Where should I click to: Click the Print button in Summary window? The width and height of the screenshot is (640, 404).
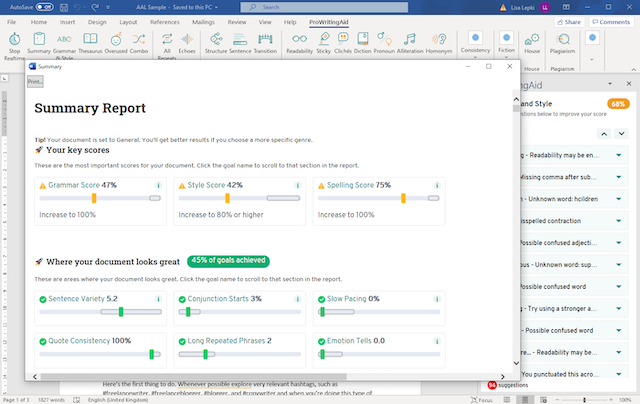pyautogui.click(x=35, y=82)
